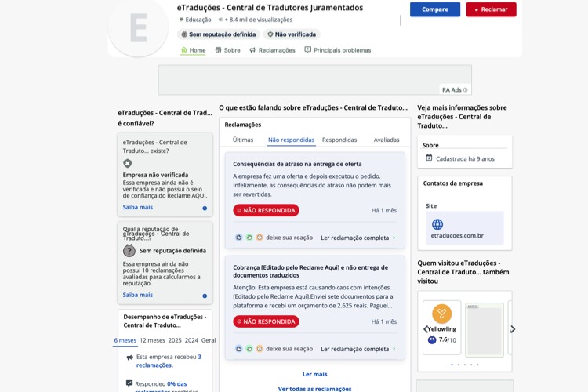
Task: Click the first carousel pagination dot
Action: 452,365
